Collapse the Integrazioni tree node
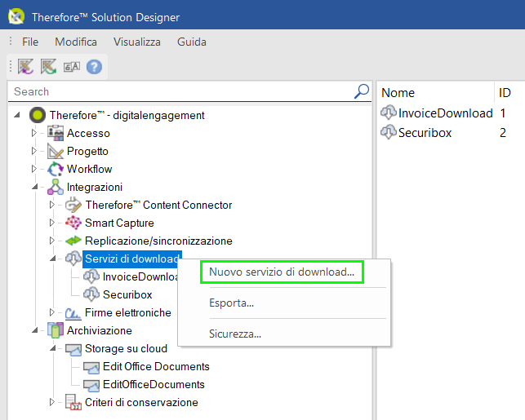 (34, 187)
